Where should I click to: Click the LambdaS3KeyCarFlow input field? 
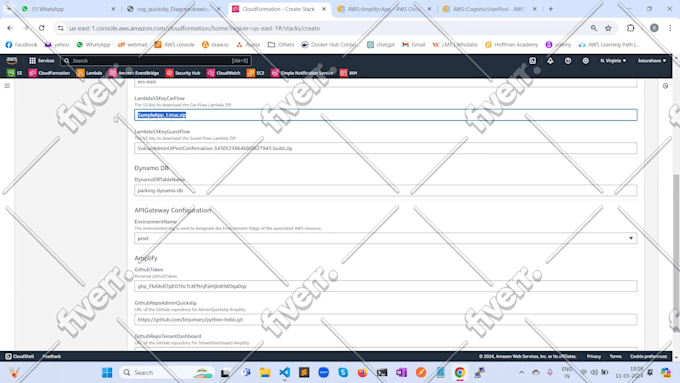[386, 115]
